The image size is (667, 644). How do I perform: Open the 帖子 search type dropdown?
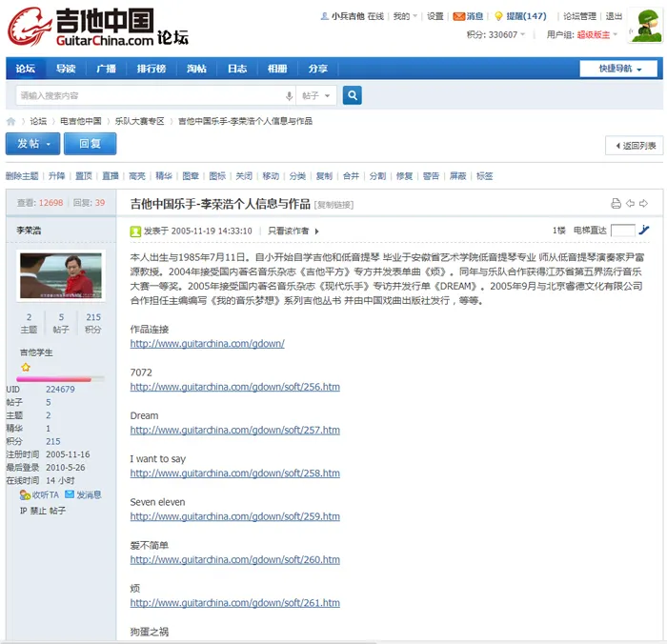[x=316, y=95]
